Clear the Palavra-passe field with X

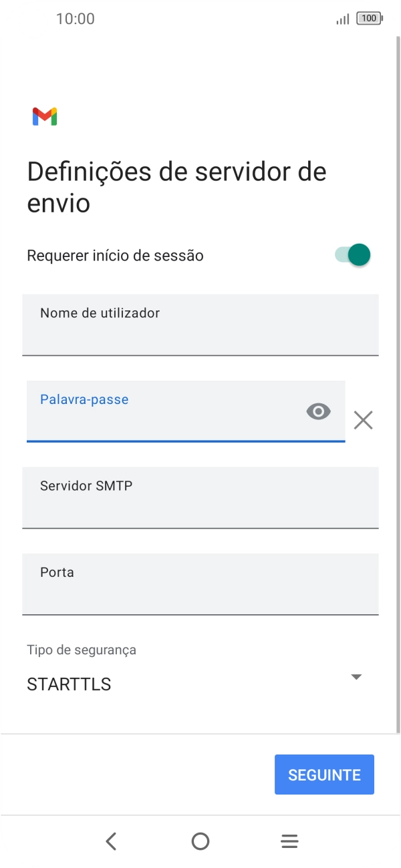click(x=363, y=420)
